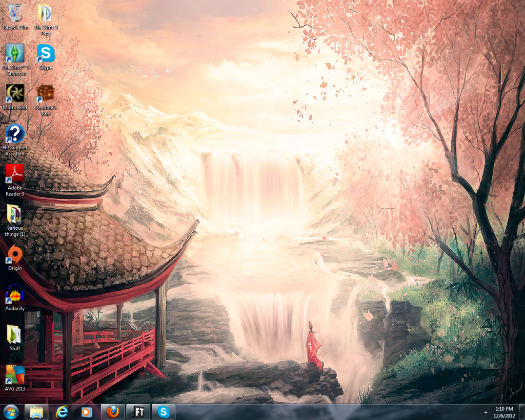This screenshot has height=420, width=525.
Task: Click the AVG 2013 antivirus icon
Action: [15, 375]
